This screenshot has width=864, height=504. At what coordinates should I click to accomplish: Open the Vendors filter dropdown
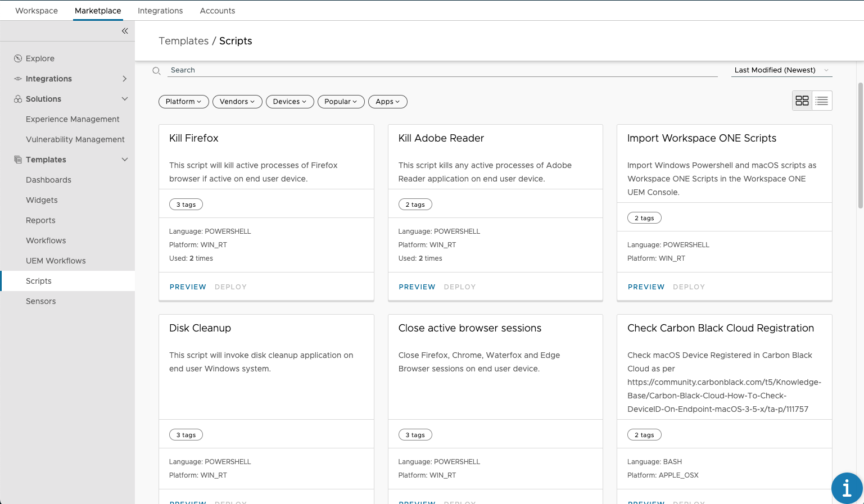coord(237,102)
